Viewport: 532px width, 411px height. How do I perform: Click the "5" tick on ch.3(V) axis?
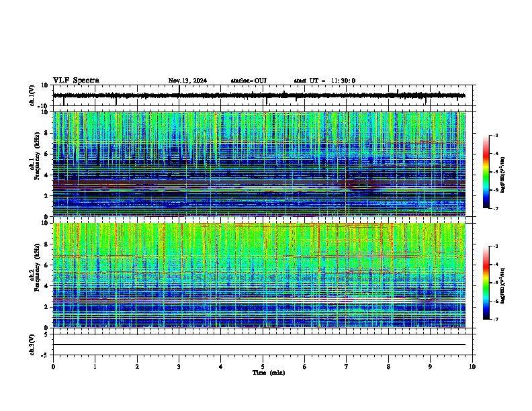[47, 334]
